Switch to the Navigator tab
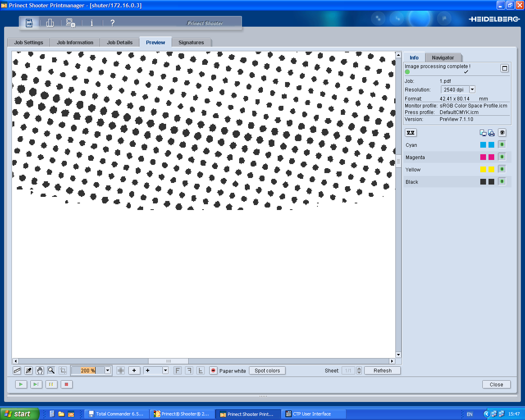The image size is (525, 420). tap(443, 58)
